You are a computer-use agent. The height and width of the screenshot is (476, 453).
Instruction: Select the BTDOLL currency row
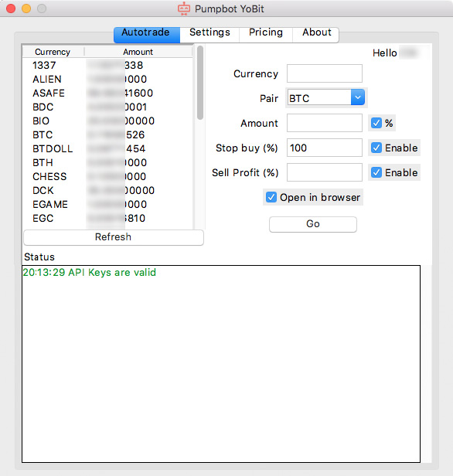pyautogui.click(x=107, y=148)
